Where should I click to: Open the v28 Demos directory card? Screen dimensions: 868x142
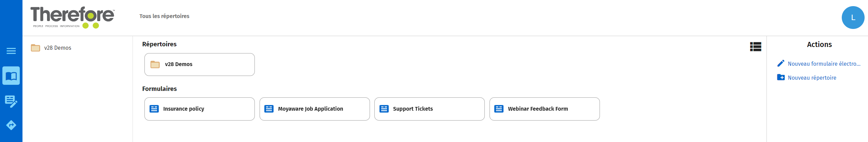199,64
